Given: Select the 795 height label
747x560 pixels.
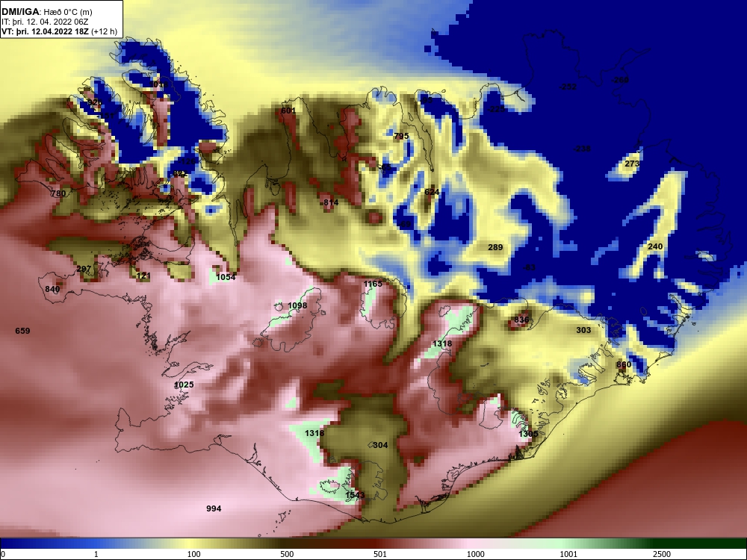Looking at the screenshot, I should (x=401, y=136).
